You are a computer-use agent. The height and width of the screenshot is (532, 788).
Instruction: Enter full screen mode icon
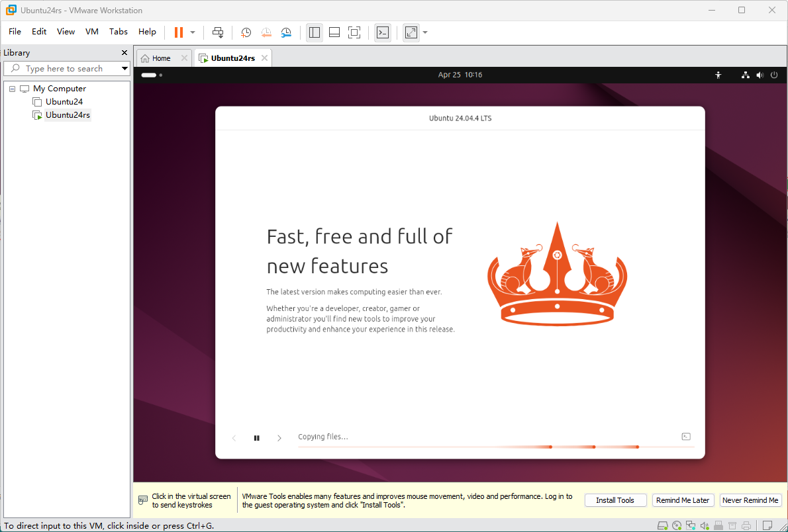(354, 32)
